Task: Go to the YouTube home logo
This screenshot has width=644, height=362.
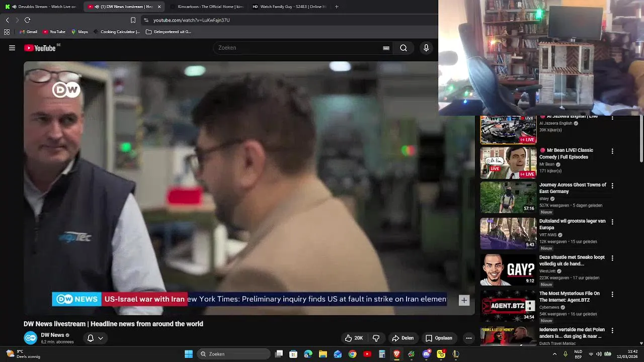Action: pyautogui.click(x=40, y=48)
